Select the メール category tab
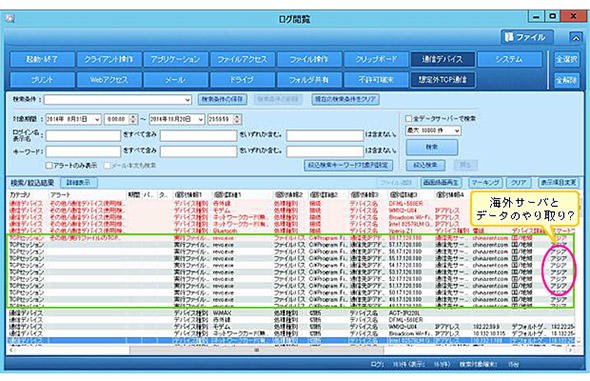 point(175,80)
